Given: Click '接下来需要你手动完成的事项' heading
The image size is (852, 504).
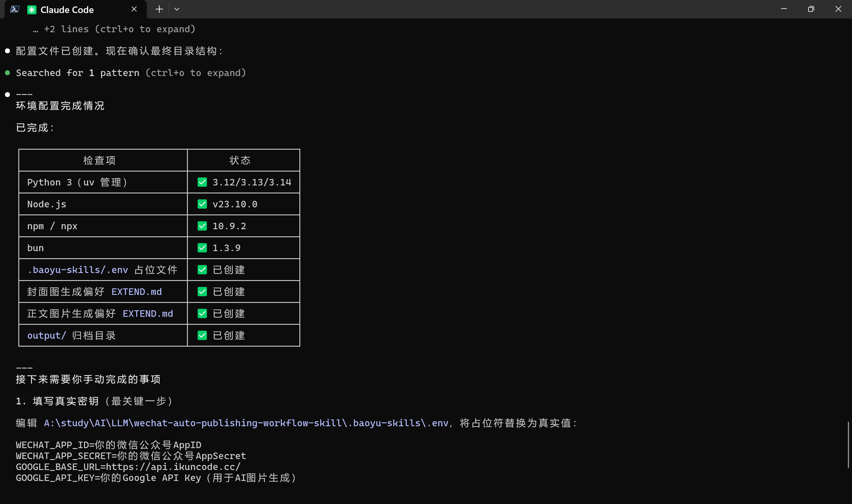Looking at the screenshot, I should pyautogui.click(x=88, y=379).
